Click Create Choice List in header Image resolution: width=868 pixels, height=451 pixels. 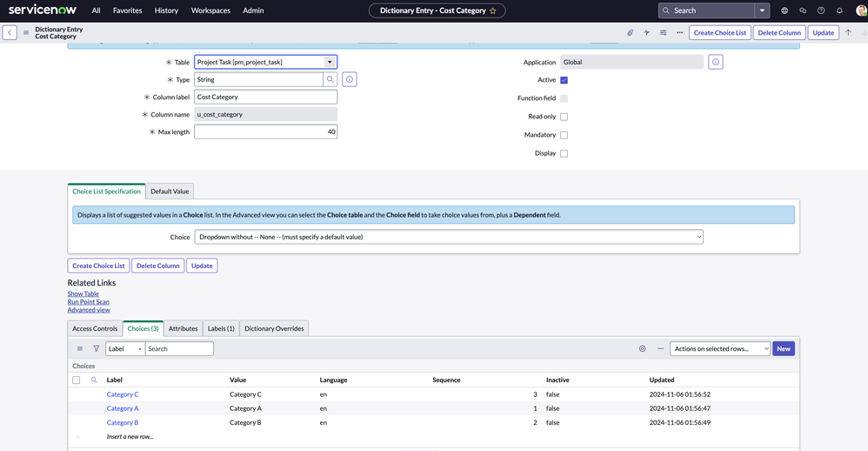click(719, 33)
